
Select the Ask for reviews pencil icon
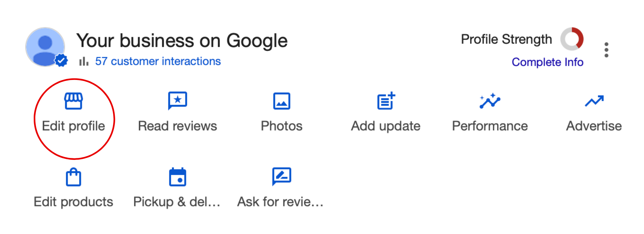click(282, 176)
